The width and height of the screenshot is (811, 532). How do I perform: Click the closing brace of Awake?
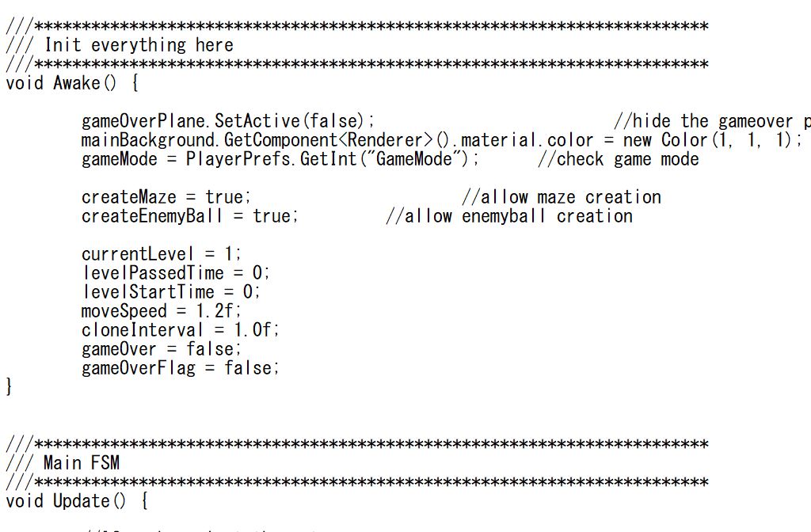tap(9, 386)
